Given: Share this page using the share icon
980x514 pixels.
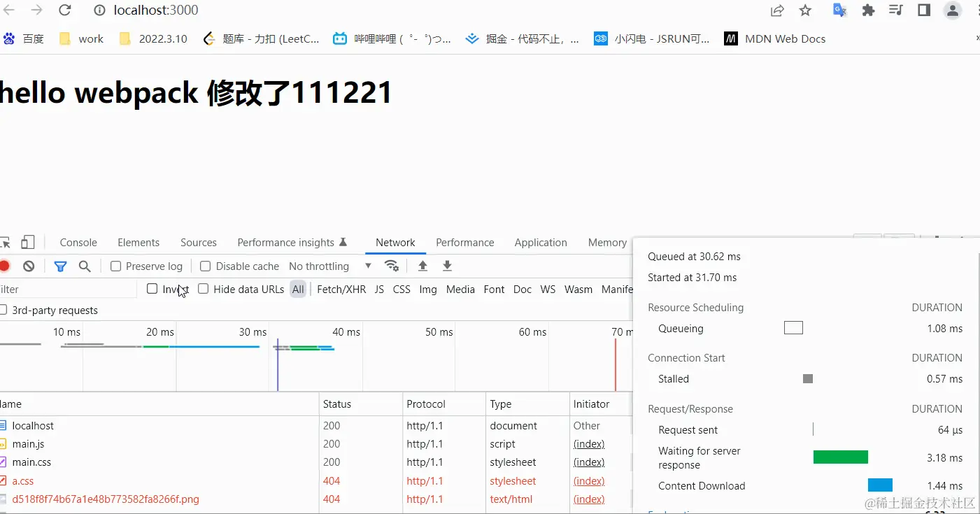Looking at the screenshot, I should point(777,10).
